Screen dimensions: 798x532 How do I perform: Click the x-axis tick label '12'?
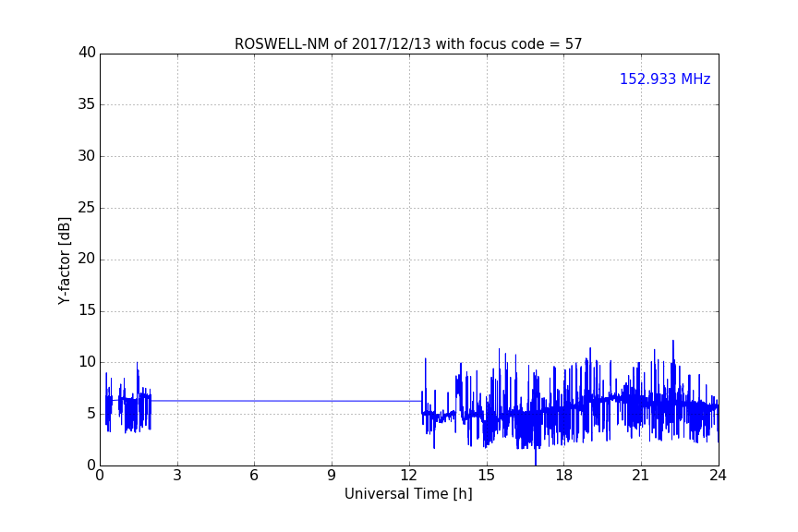click(x=409, y=476)
